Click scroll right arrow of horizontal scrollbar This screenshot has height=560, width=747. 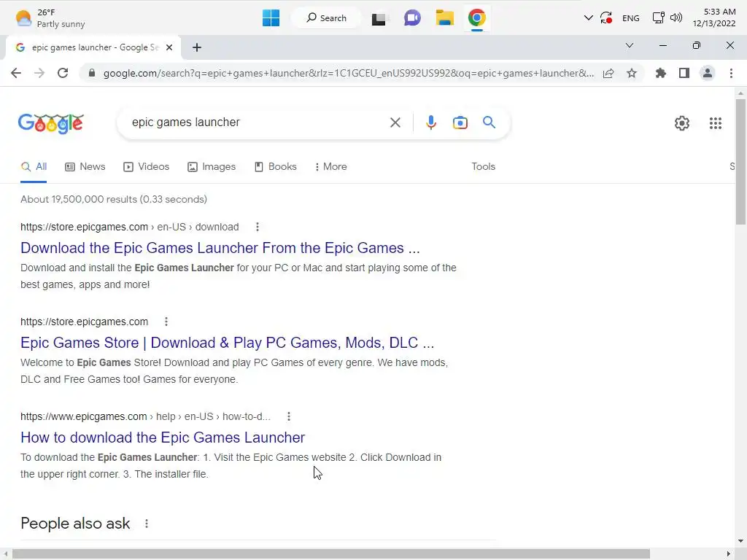729,554
